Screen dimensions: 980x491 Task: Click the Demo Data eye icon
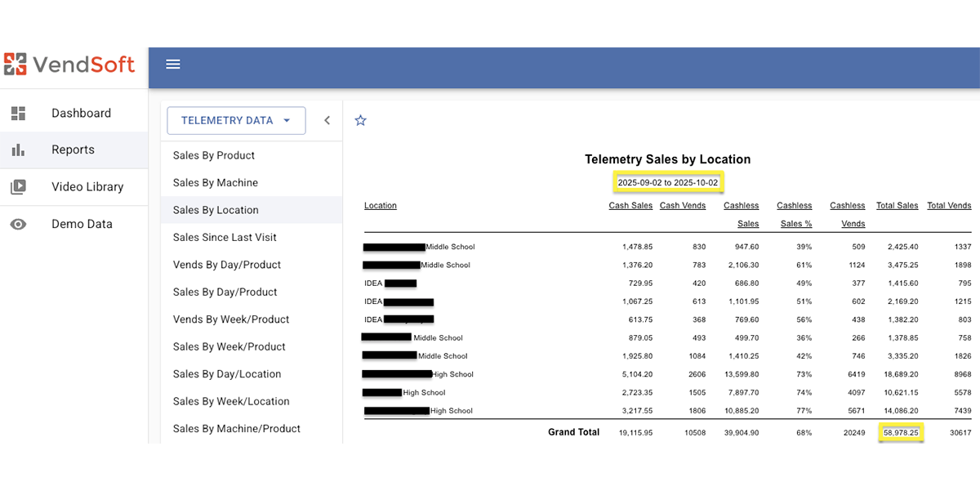coord(18,224)
